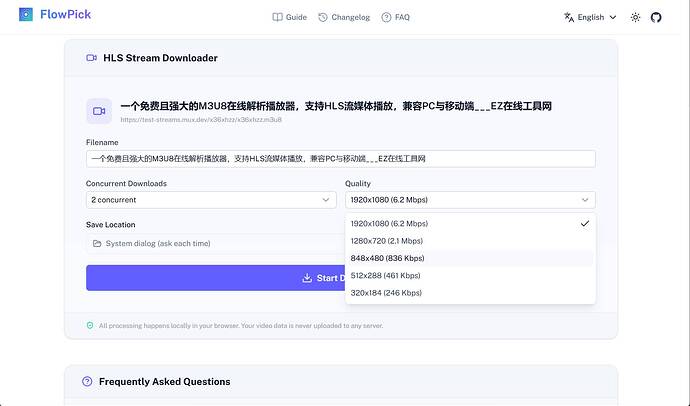This screenshot has width=690, height=406.
Task: Toggle the light/dark theme sun icon
Action: tap(635, 17)
